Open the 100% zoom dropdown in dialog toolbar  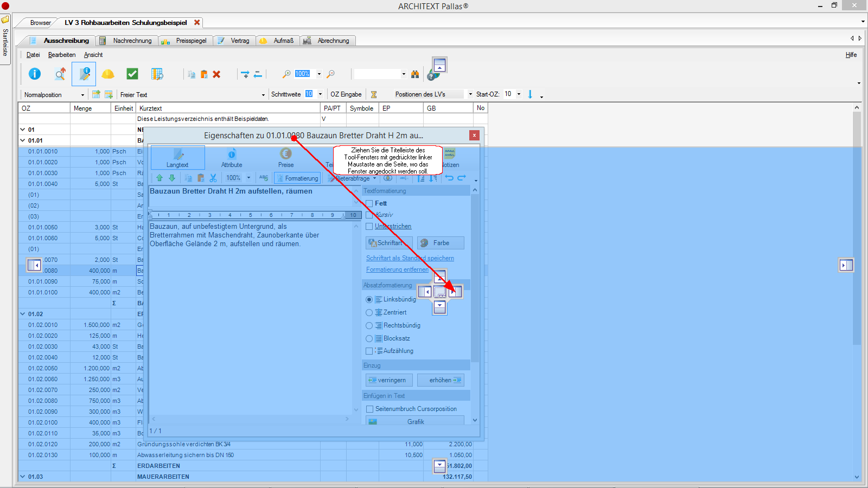click(x=248, y=178)
